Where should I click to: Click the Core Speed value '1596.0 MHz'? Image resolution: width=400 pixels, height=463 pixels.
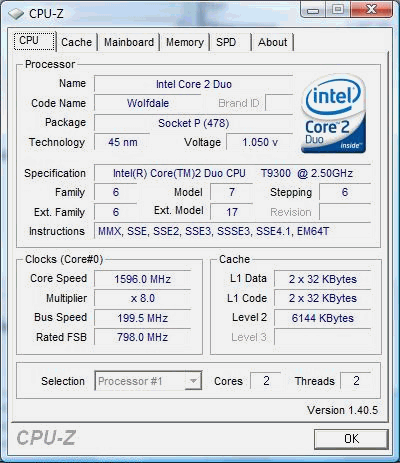[143, 279]
